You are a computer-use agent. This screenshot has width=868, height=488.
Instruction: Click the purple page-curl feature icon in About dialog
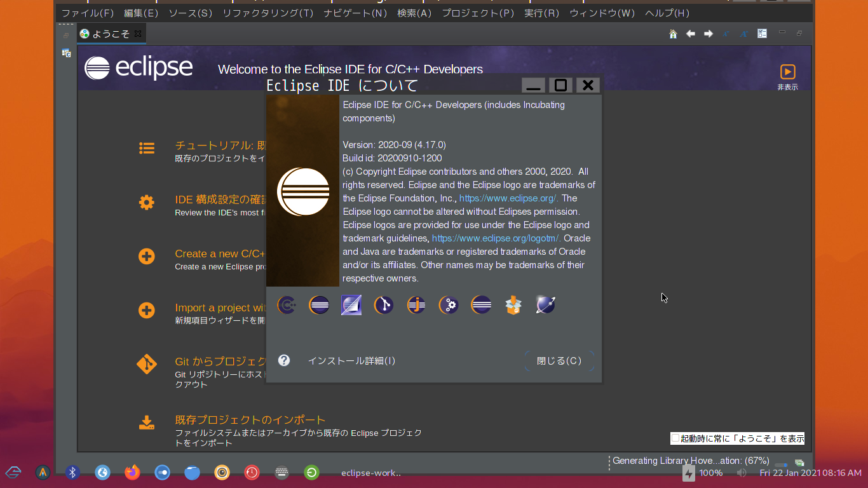351,306
